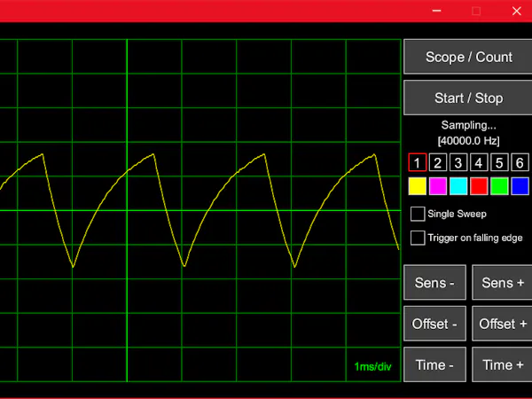
Task: Raise the trace with Offset +
Action: tap(503, 324)
